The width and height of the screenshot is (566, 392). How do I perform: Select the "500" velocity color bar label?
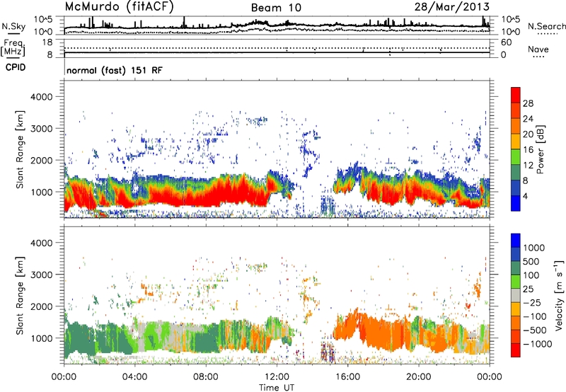click(531, 261)
